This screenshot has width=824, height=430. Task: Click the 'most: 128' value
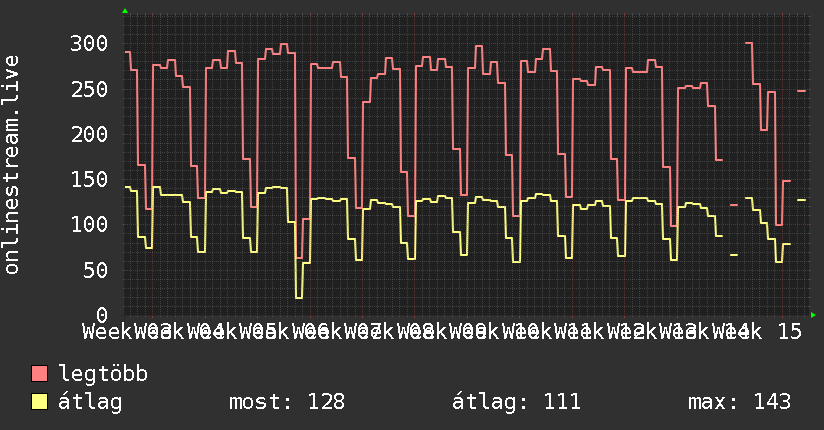287,402
